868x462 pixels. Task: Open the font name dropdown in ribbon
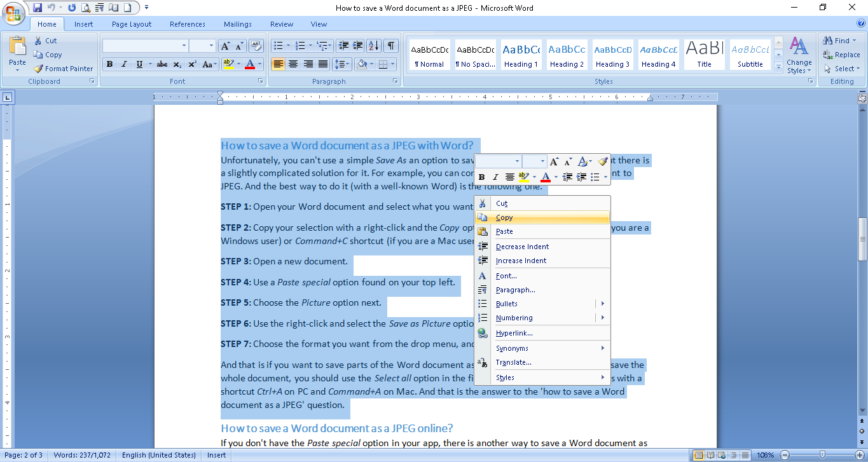click(184, 46)
